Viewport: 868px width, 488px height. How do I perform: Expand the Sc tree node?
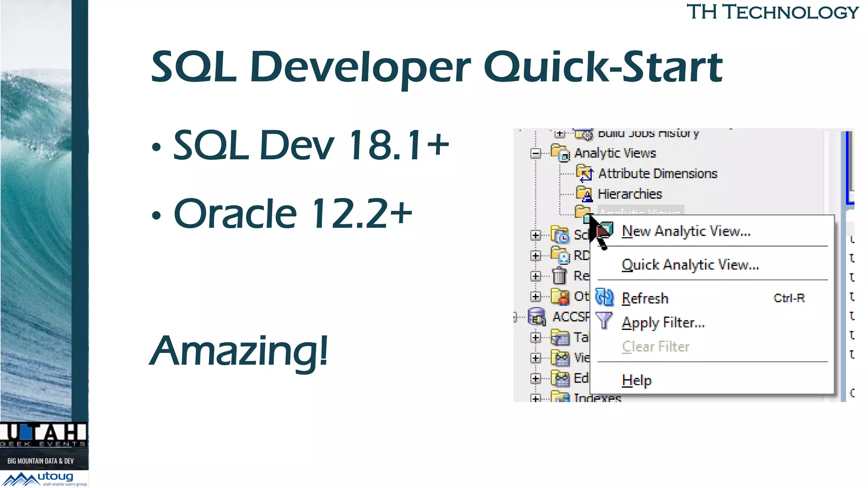(x=536, y=235)
